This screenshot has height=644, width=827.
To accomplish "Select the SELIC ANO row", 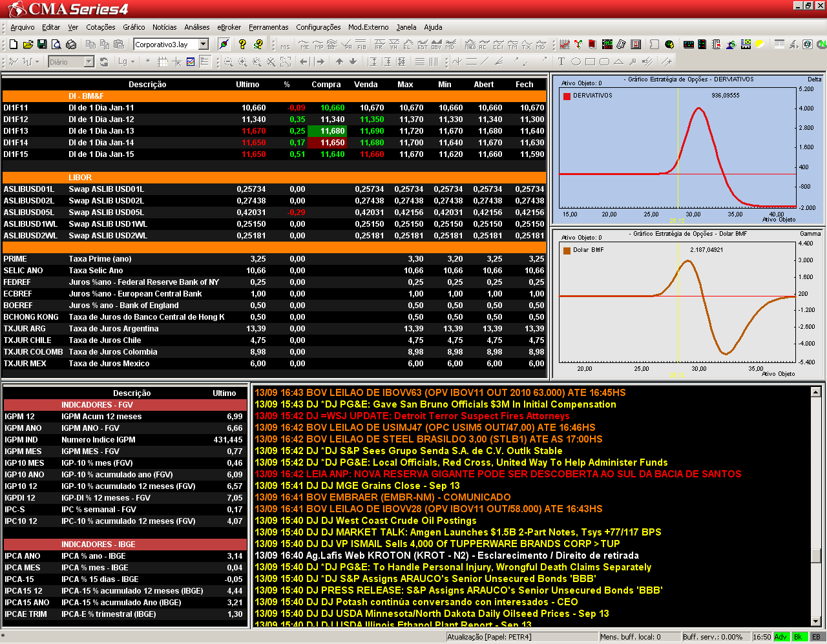I will [x=274, y=271].
